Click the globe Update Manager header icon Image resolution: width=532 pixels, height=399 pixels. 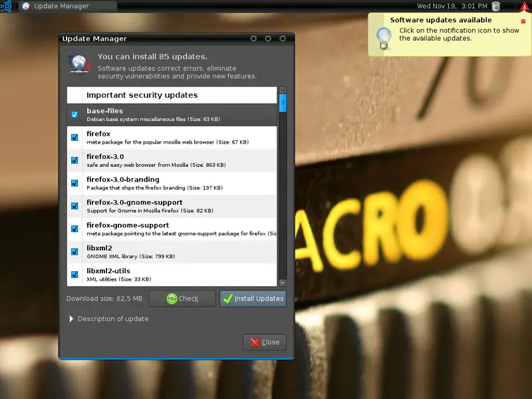[78, 65]
